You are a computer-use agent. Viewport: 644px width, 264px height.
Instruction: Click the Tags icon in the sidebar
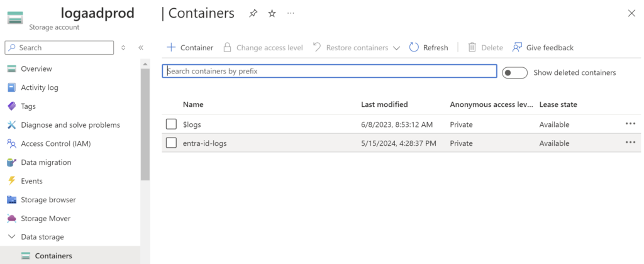pos(11,106)
